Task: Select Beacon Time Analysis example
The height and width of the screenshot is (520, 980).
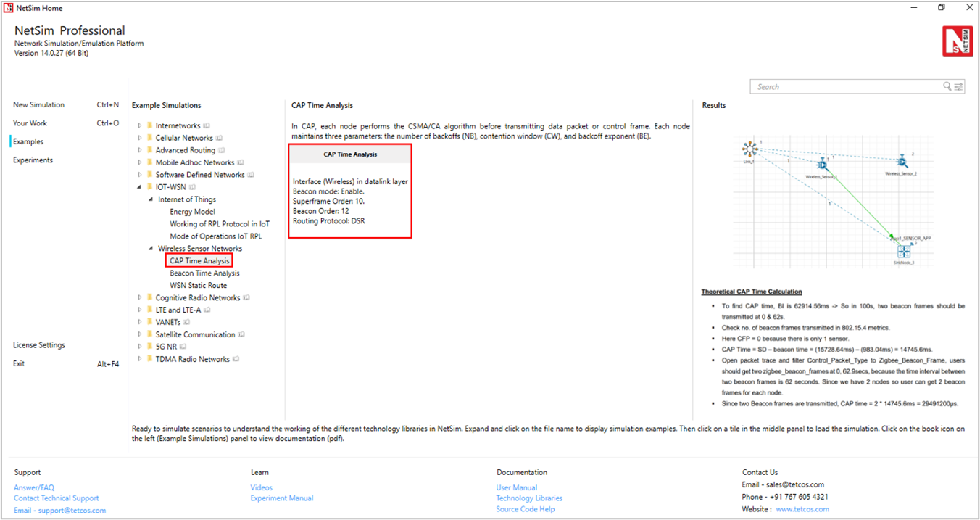Action: click(x=204, y=273)
